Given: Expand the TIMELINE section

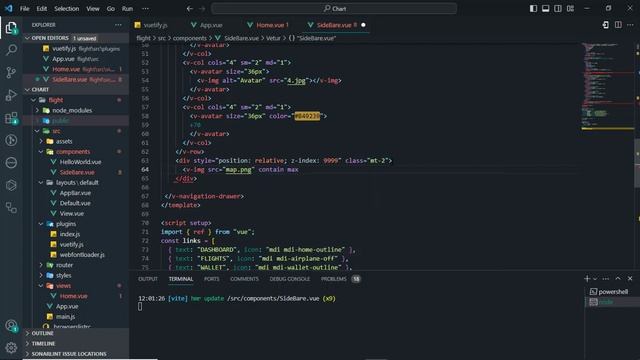Looking at the screenshot, I should tap(76, 344).
